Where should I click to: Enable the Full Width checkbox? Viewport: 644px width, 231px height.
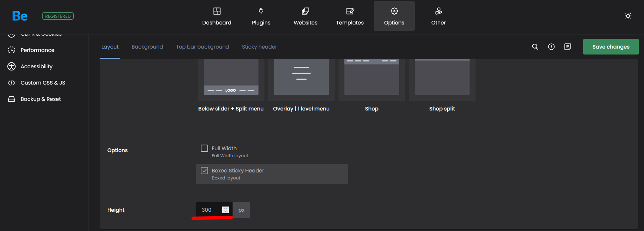[x=204, y=148]
